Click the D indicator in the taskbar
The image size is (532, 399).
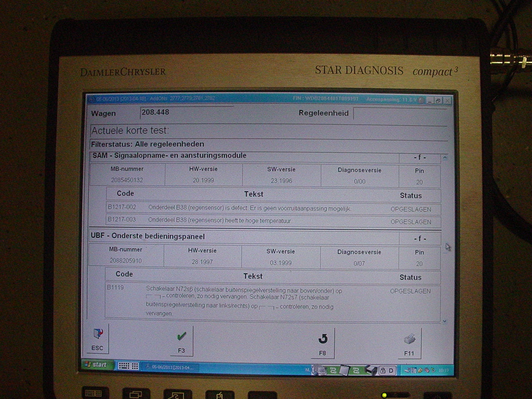point(391,370)
